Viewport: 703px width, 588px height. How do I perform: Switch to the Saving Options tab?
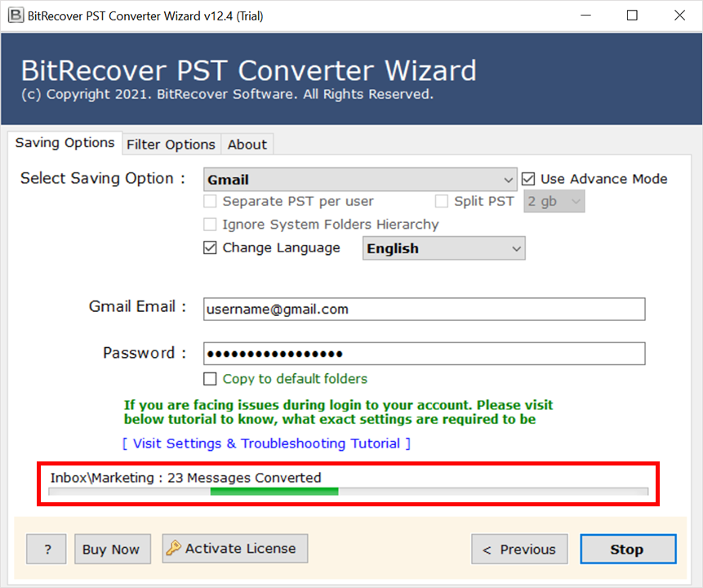click(65, 143)
